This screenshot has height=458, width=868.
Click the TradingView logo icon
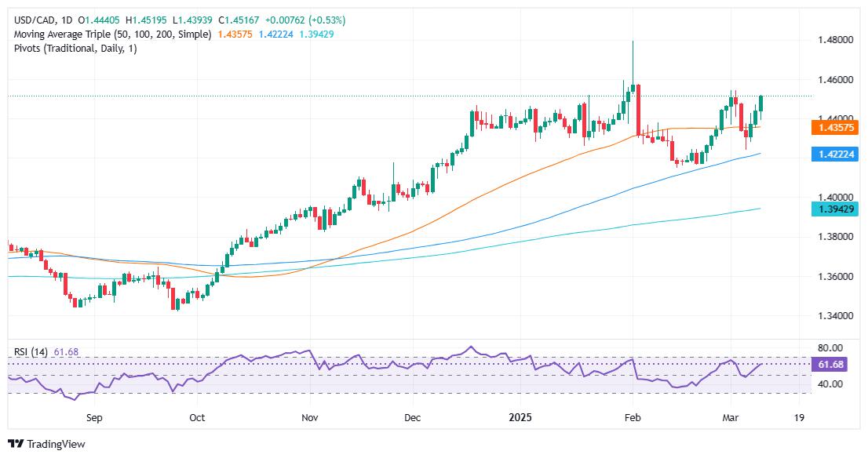click(16, 444)
